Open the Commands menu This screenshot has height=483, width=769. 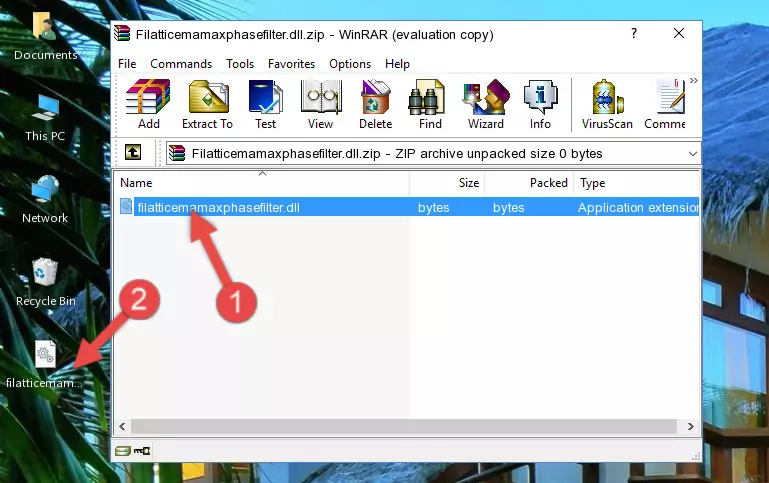click(181, 64)
